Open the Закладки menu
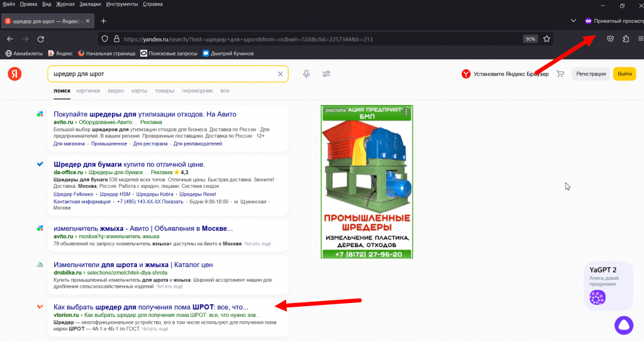This screenshot has width=644, height=342. click(x=91, y=4)
